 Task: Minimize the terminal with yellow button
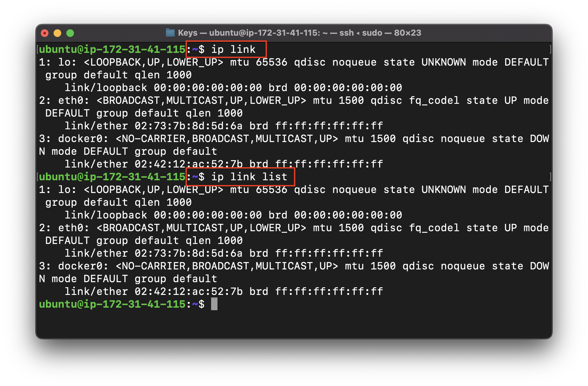[57, 33]
